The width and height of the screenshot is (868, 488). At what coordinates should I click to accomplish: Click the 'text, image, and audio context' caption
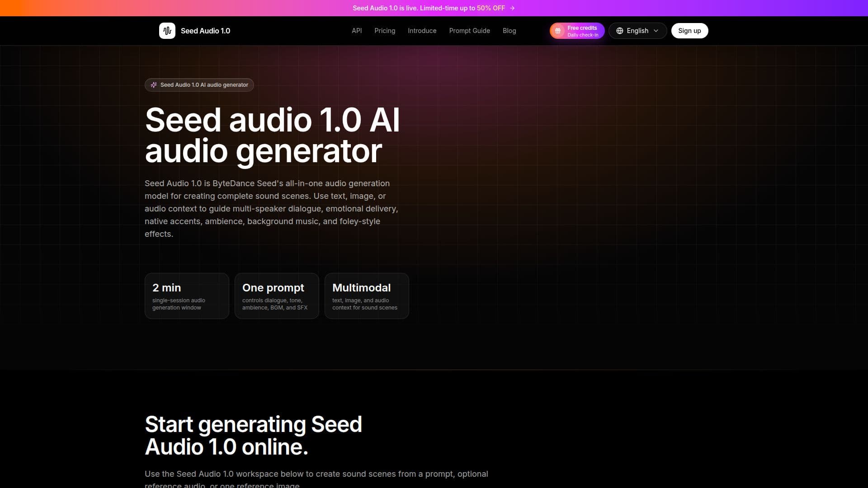tap(365, 304)
